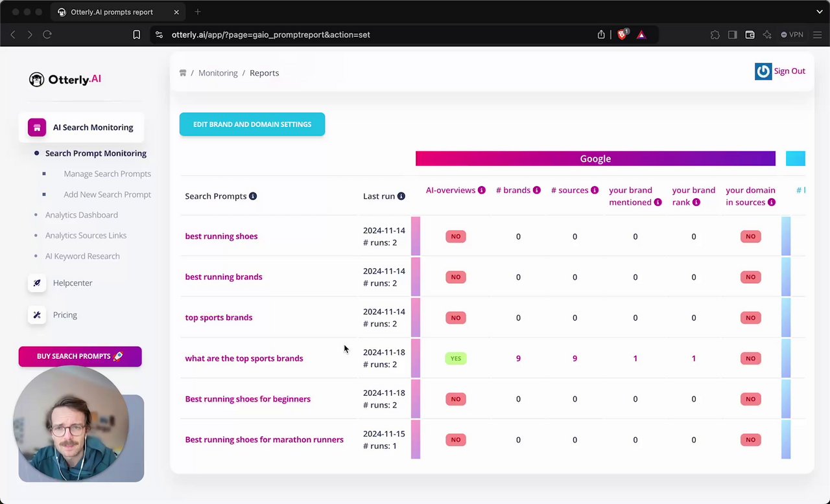The width and height of the screenshot is (830, 504).
Task: Click the Google column group header
Action: 595,159
